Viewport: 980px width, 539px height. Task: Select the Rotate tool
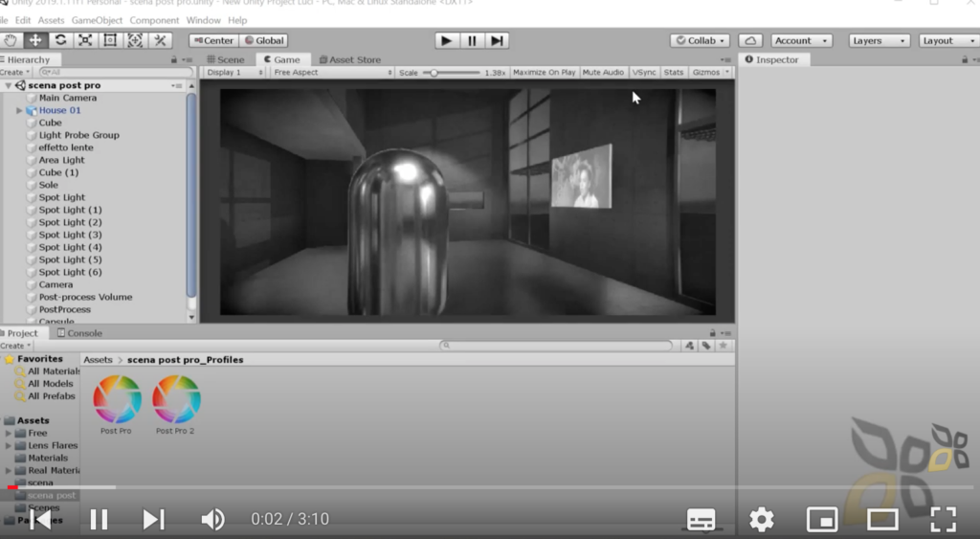60,40
